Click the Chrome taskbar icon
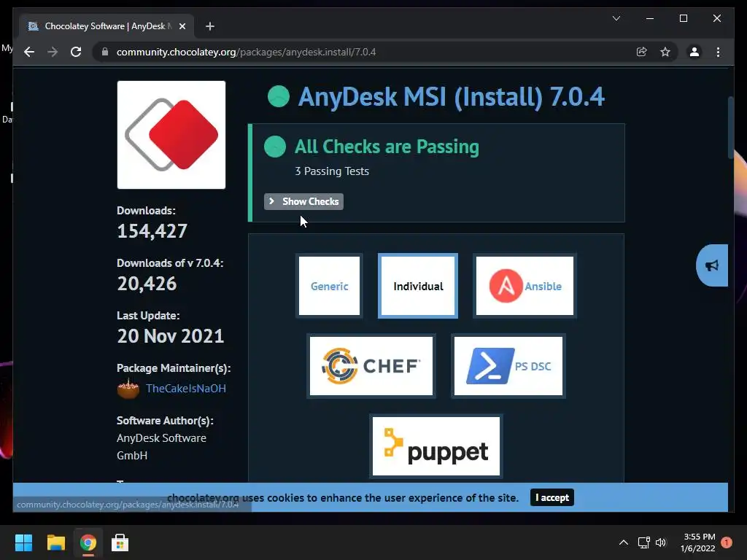 88,542
